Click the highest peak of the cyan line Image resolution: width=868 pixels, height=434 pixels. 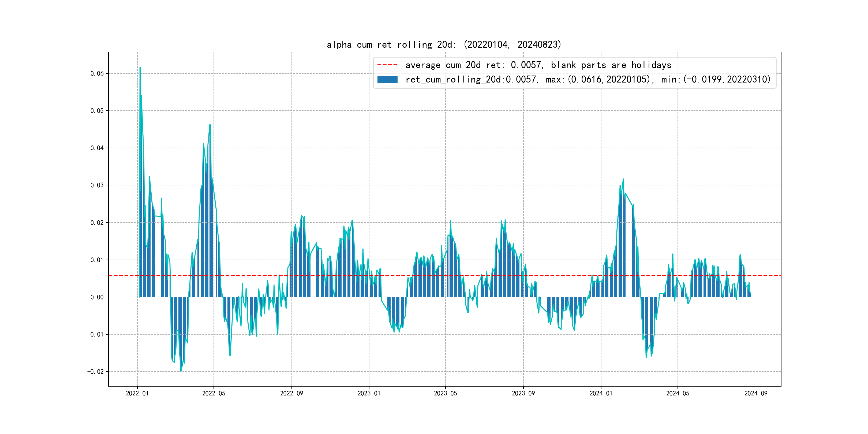[x=140, y=68]
